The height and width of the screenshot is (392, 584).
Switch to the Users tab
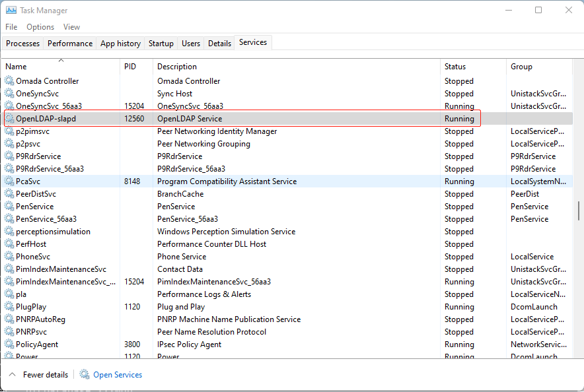191,44
